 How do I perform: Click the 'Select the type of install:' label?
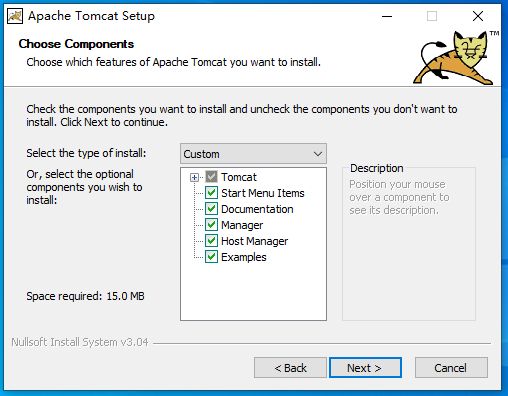(x=86, y=153)
